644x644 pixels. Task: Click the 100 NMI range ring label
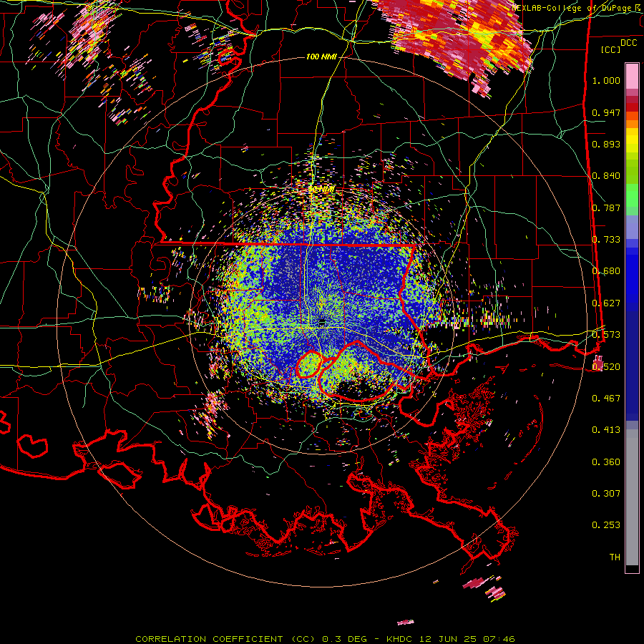[x=321, y=57]
